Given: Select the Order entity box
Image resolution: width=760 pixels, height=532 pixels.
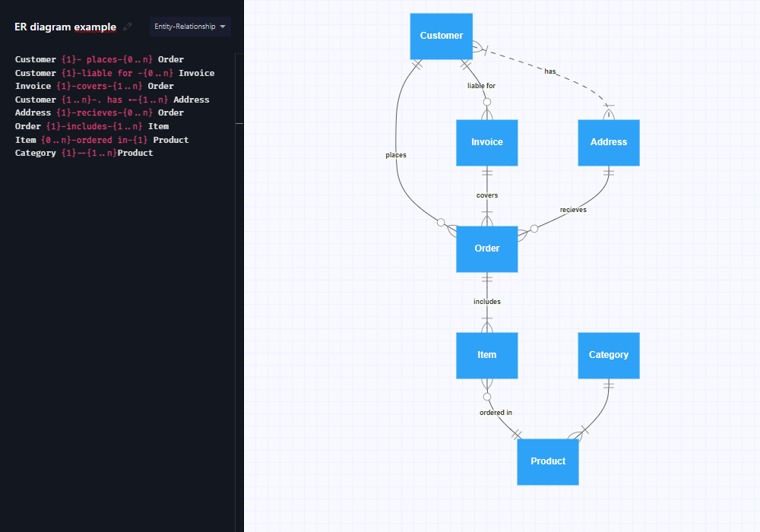Looking at the screenshot, I should (x=486, y=249).
